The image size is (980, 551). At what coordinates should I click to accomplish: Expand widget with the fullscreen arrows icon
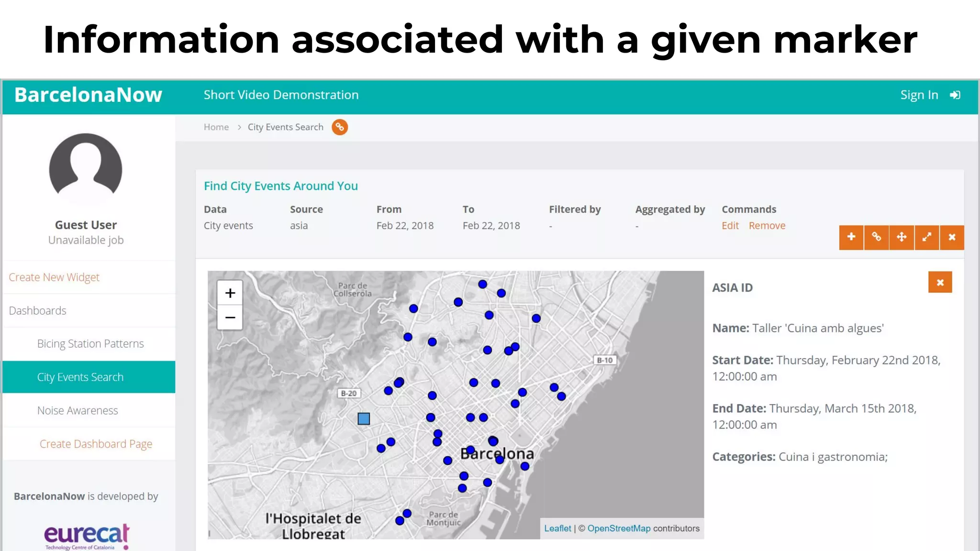tap(927, 237)
